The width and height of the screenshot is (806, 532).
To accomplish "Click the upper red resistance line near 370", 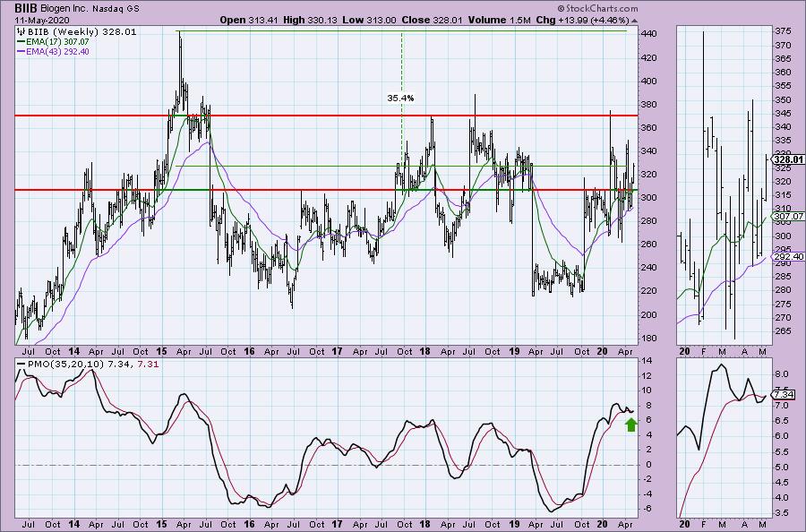I will (x=326, y=116).
